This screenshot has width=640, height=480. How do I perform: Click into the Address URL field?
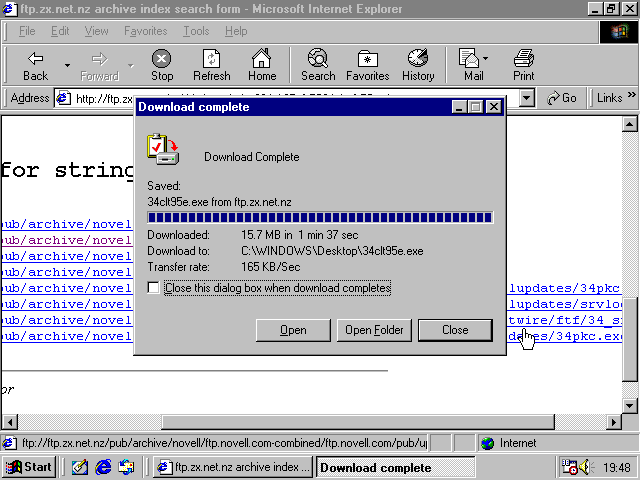click(294, 98)
